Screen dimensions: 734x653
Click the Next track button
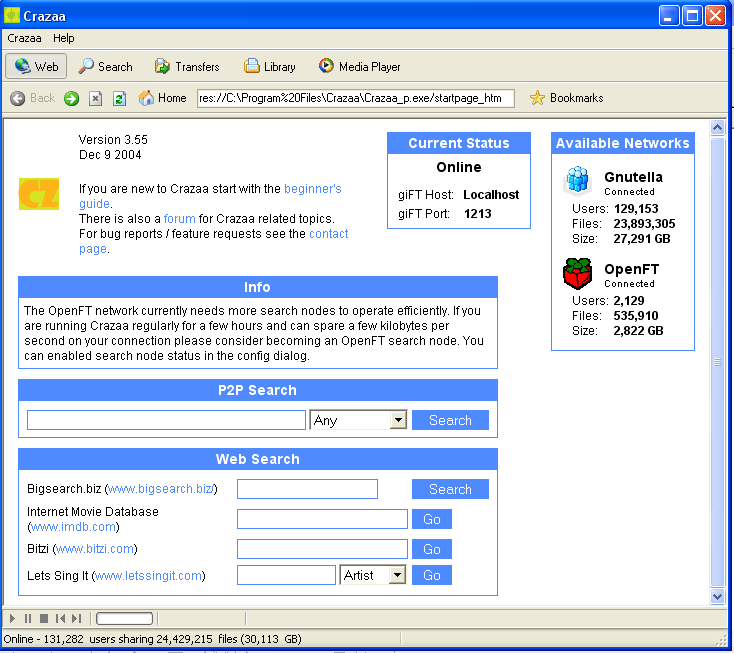[x=76, y=618]
